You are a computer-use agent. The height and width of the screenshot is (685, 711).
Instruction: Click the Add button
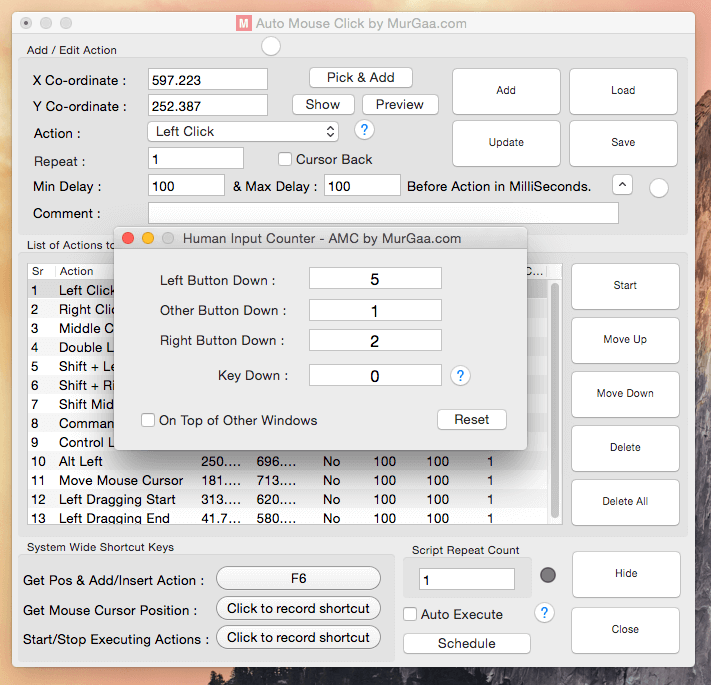pyautogui.click(x=506, y=91)
